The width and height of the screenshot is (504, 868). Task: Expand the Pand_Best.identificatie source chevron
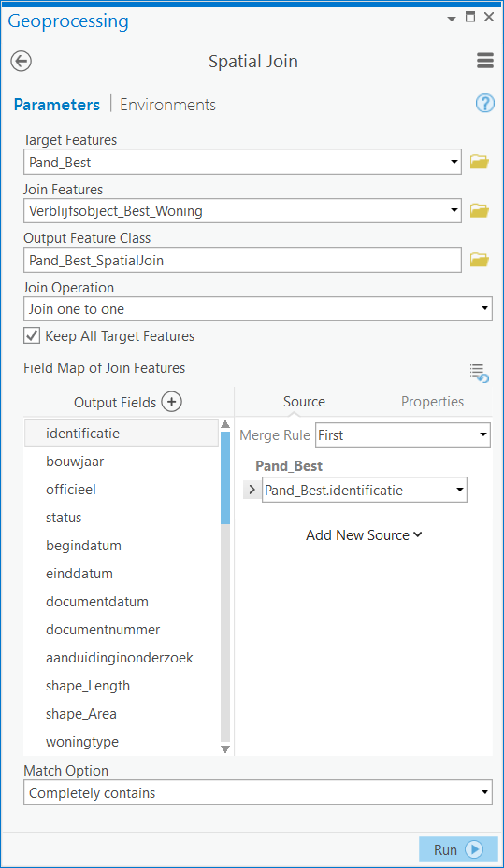pos(252,490)
